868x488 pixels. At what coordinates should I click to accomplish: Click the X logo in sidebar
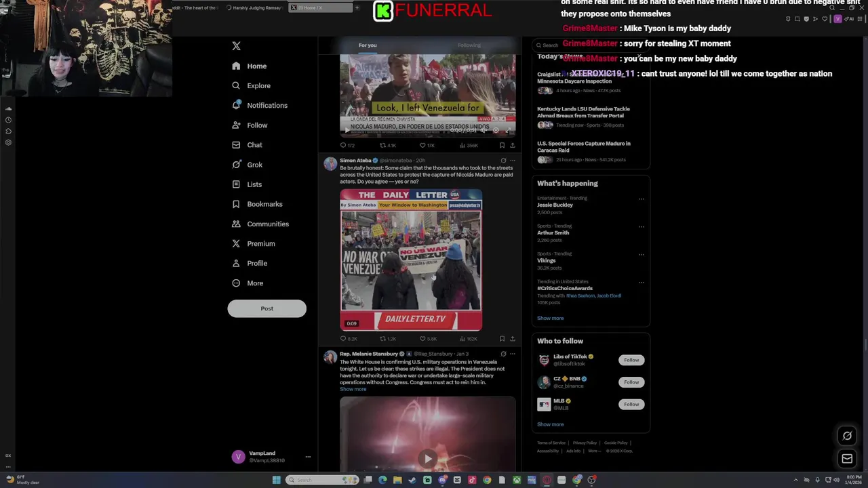pyautogui.click(x=236, y=46)
